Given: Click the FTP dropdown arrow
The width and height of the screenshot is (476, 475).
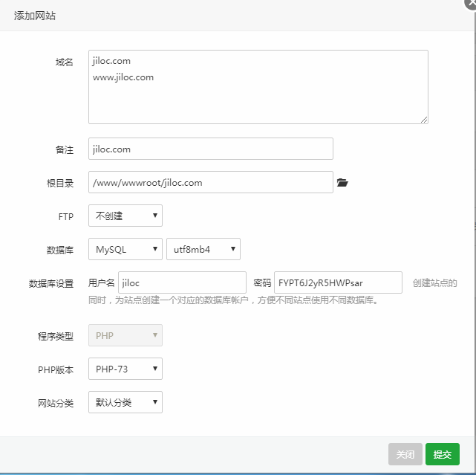Looking at the screenshot, I should (x=155, y=216).
